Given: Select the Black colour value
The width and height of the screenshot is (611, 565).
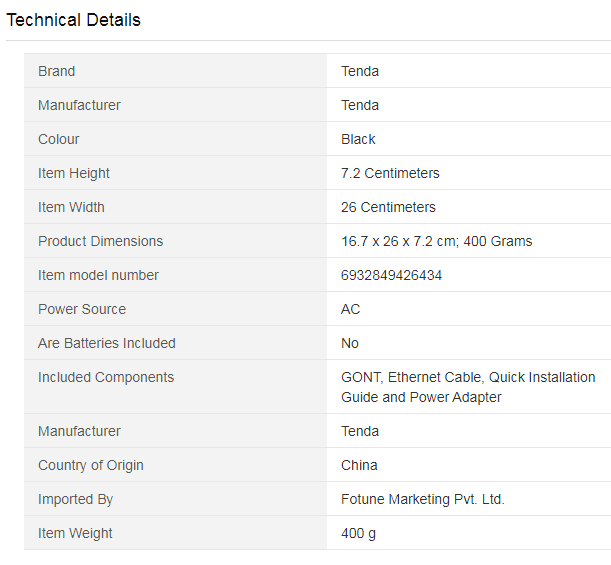Looking at the screenshot, I should pos(358,139).
